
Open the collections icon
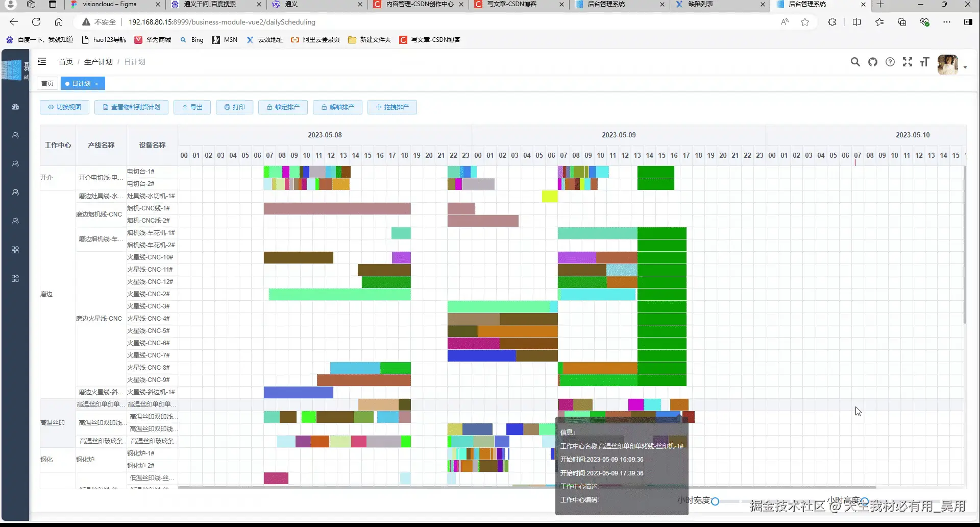pos(902,22)
